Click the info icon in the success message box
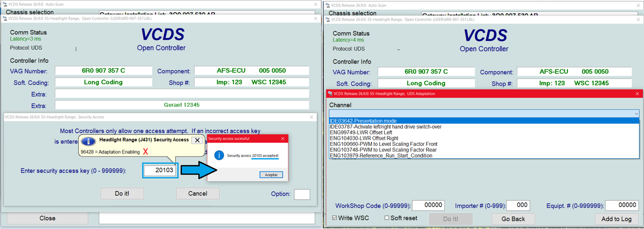The width and height of the screenshot is (644, 229). click(219, 156)
